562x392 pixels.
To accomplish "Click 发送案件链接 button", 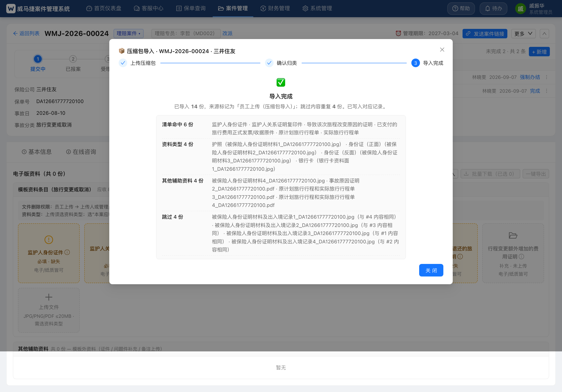I will [485, 34].
